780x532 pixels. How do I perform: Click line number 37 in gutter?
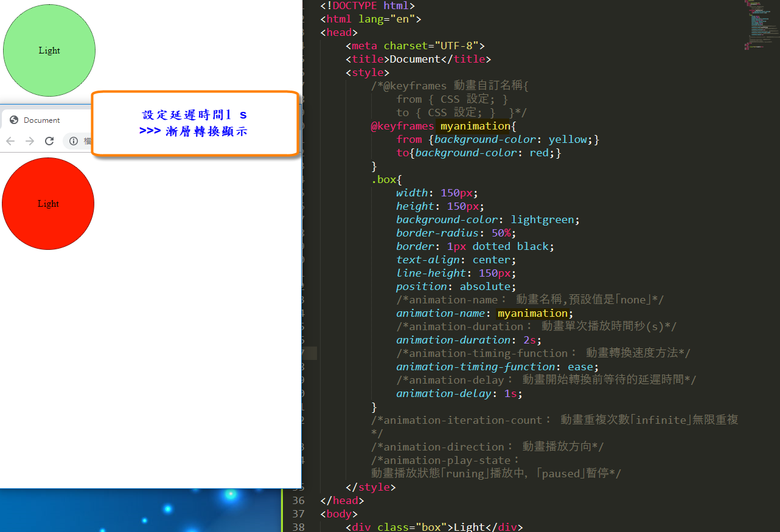click(298, 514)
